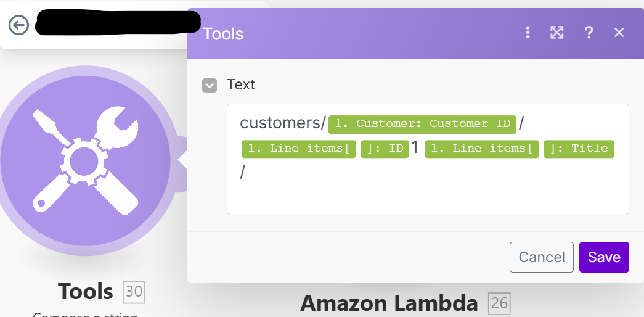Select the Customer ID token

tap(422, 124)
